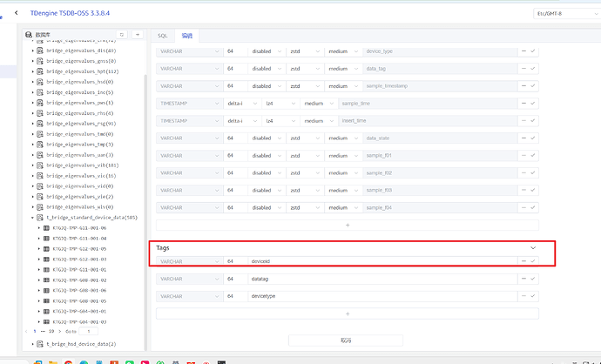Open the Etc/GMT-8 timezone dropdown
The width and height of the screenshot is (601, 364).
[564, 14]
